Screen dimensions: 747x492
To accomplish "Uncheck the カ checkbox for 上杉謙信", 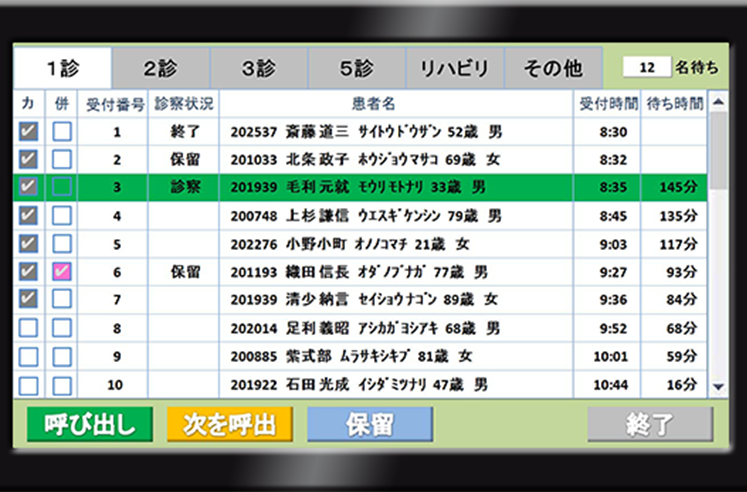I will 28,216.
